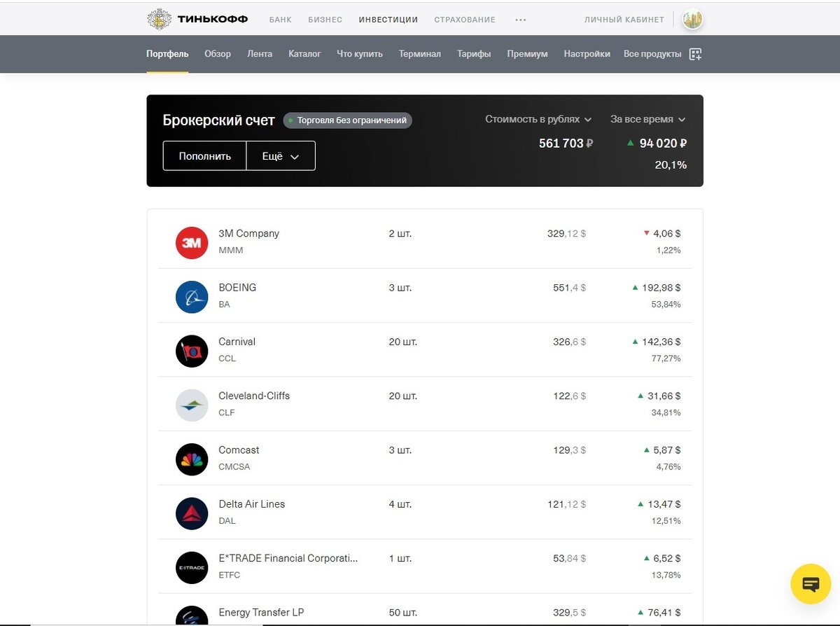Switch to the Каталог tab
This screenshot has width=840, height=626.
[x=304, y=54]
